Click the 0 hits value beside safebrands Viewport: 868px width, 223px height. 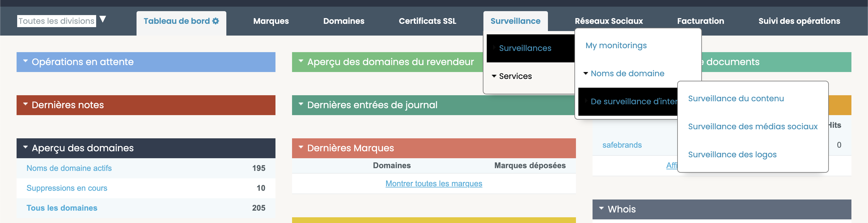point(839,145)
